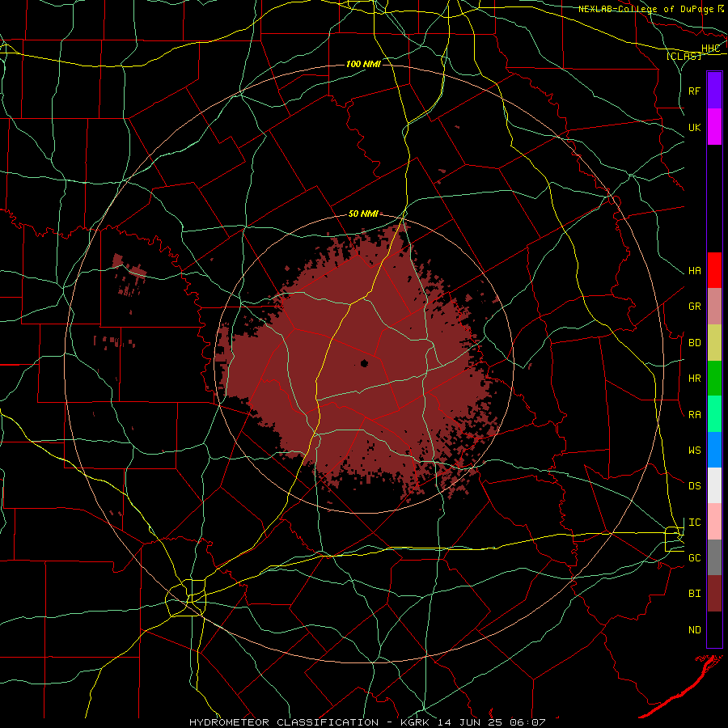Screen dimensions: 728x728
Task: Click the GR legend label
Action: click(x=694, y=307)
